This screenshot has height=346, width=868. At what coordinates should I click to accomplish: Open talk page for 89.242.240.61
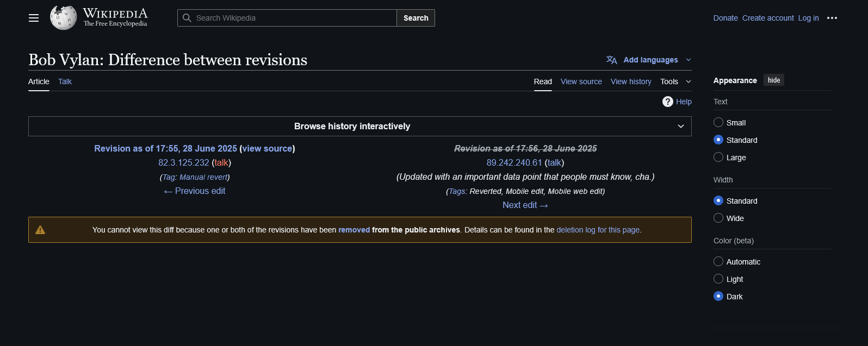pyautogui.click(x=554, y=162)
